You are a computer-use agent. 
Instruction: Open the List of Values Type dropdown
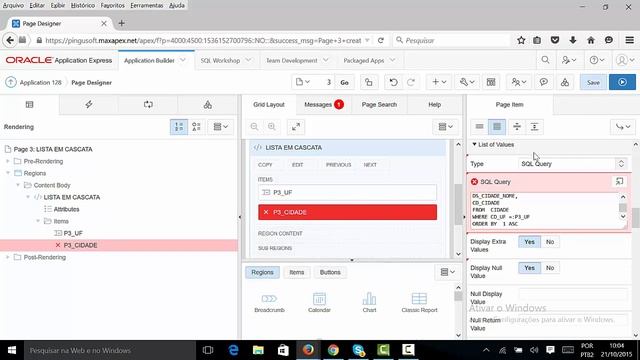pos(573,164)
